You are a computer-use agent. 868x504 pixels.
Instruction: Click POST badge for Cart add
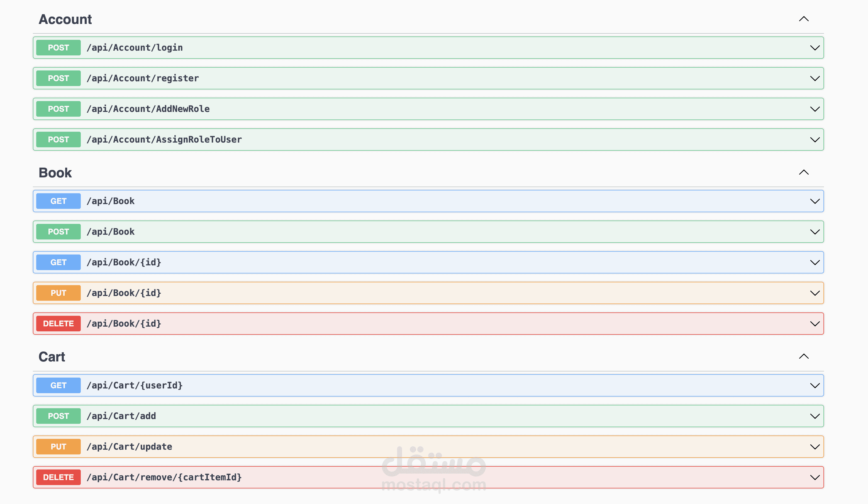click(x=58, y=416)
